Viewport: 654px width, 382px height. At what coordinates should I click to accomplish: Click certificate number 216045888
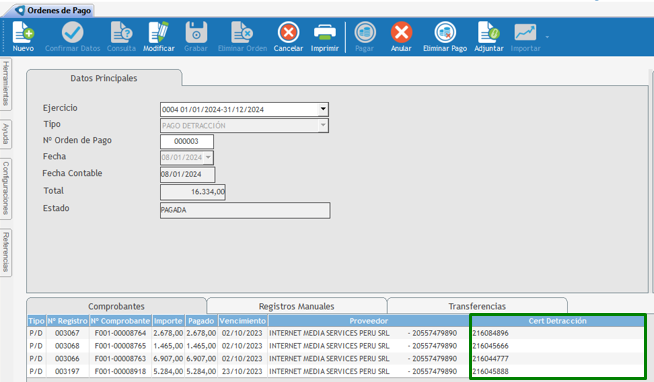click(490, 371)
